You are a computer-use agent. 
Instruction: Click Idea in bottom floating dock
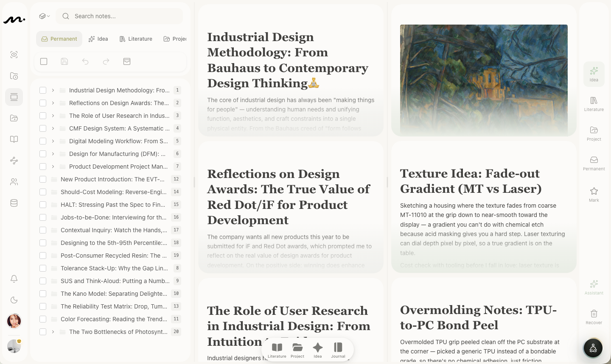click(318, 350)
